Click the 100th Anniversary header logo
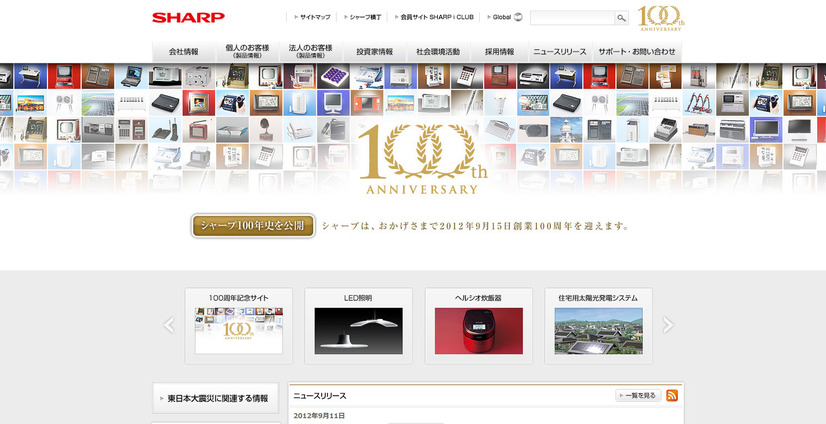Image resolution: width=826 pixels, height=424 pixels. pyautogui.click(x=661, y=18)
